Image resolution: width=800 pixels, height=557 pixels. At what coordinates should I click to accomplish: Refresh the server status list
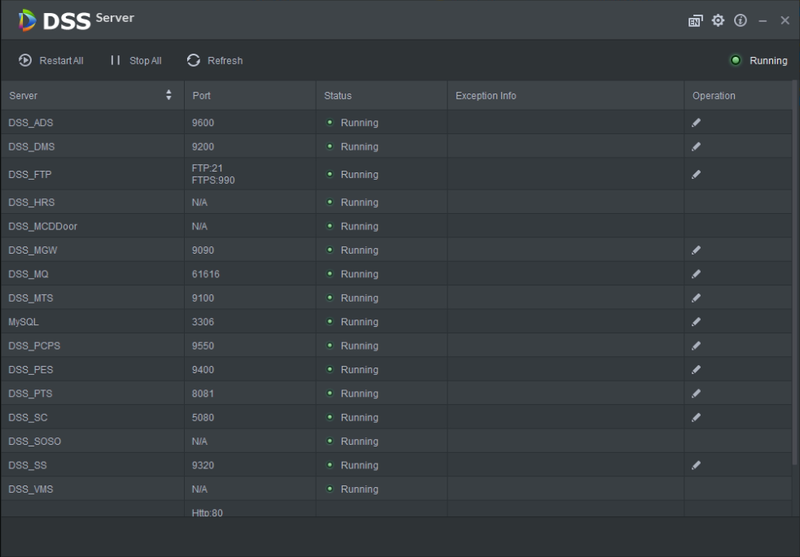pos(215,61)
